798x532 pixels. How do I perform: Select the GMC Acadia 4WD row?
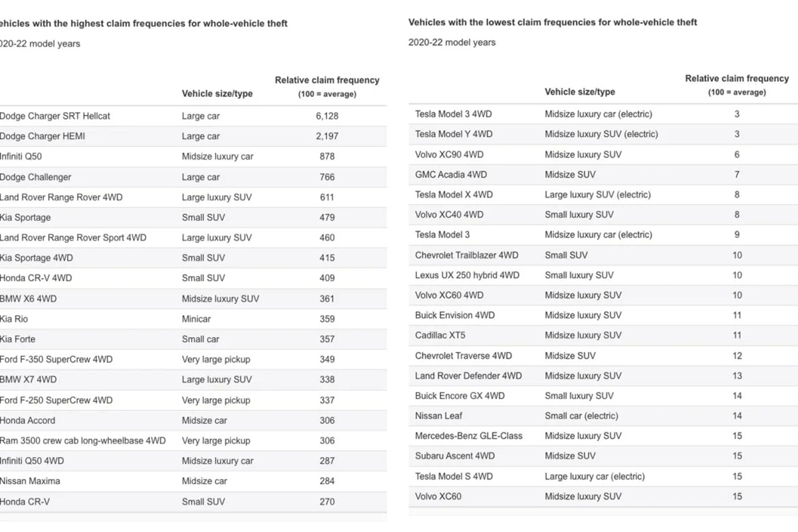451,175
